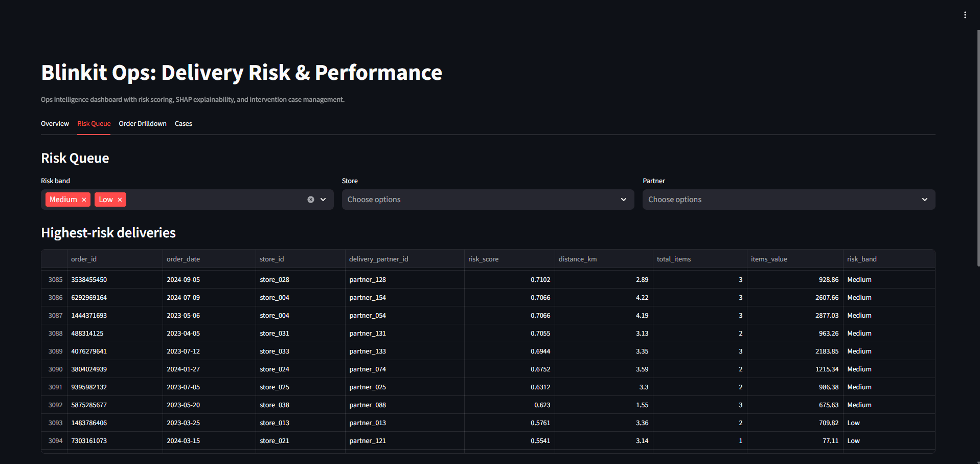Sort by risk_score column header

coord(510,259)
